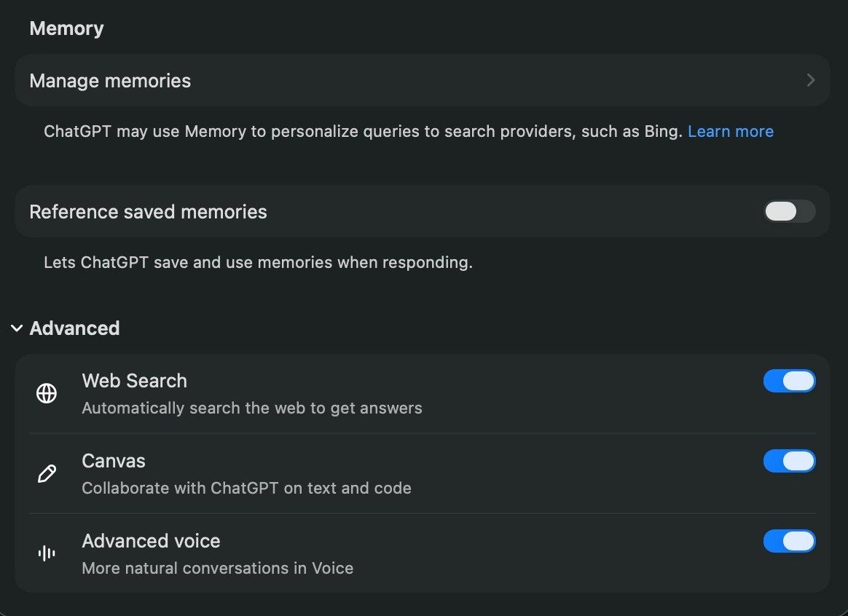Viewport: 848px width, 616px height.
Task: Click the Canvas label text
Action: click(114, 461)
